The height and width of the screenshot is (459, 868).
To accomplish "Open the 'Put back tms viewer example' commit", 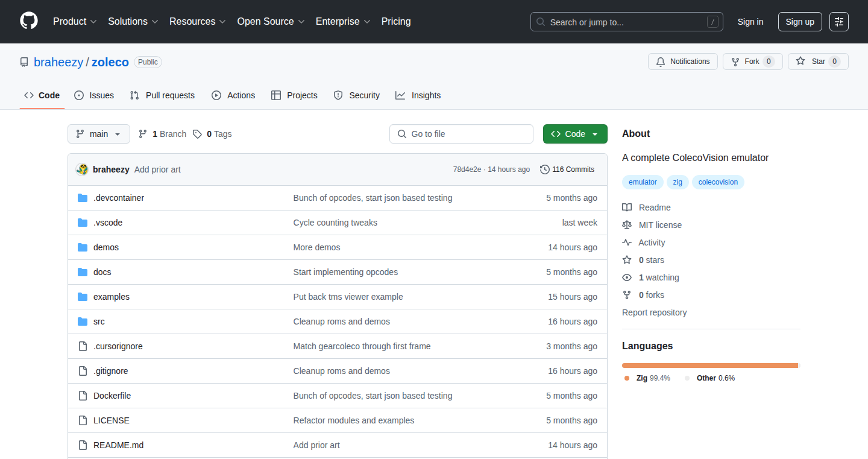I will coord(348,297).
